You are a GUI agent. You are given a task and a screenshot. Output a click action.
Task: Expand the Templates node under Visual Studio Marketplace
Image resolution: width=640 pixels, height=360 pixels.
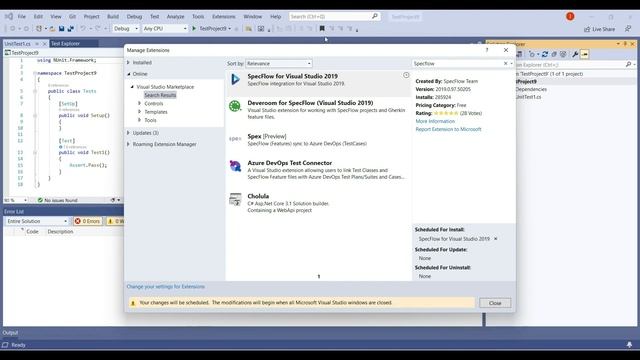pos(140,111)
